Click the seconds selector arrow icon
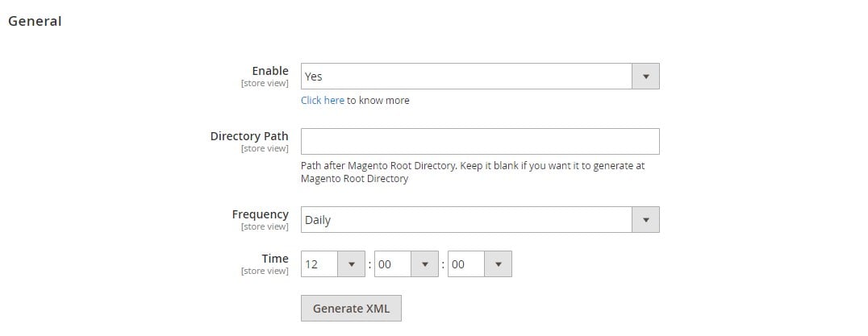Viewport: 868px width, 336px height. coord(499,264)
